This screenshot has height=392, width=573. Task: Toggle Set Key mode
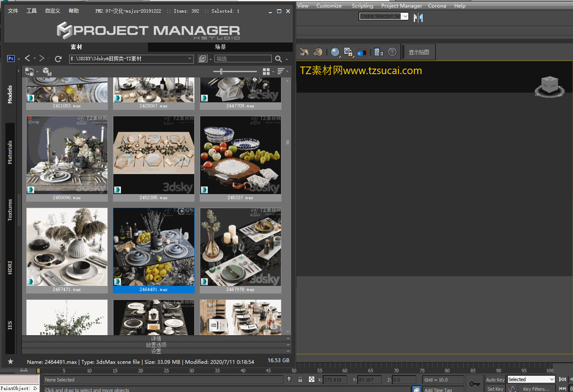(x=495, y=389)
